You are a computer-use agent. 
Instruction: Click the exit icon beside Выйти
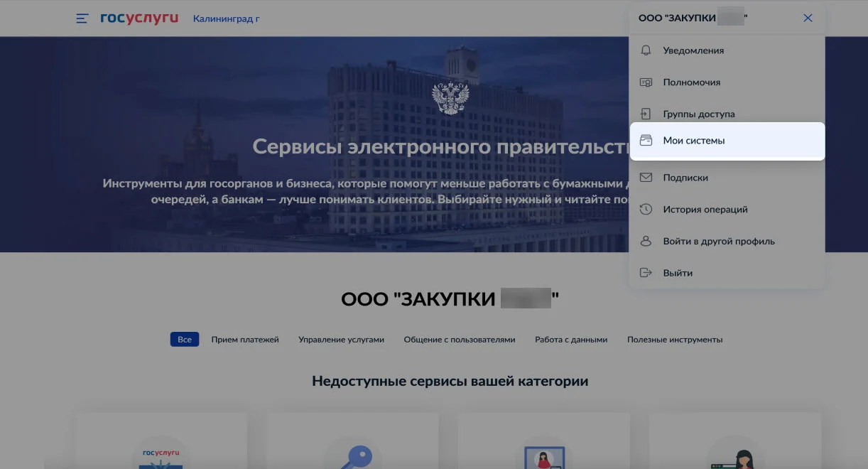[x=646, y=273]
